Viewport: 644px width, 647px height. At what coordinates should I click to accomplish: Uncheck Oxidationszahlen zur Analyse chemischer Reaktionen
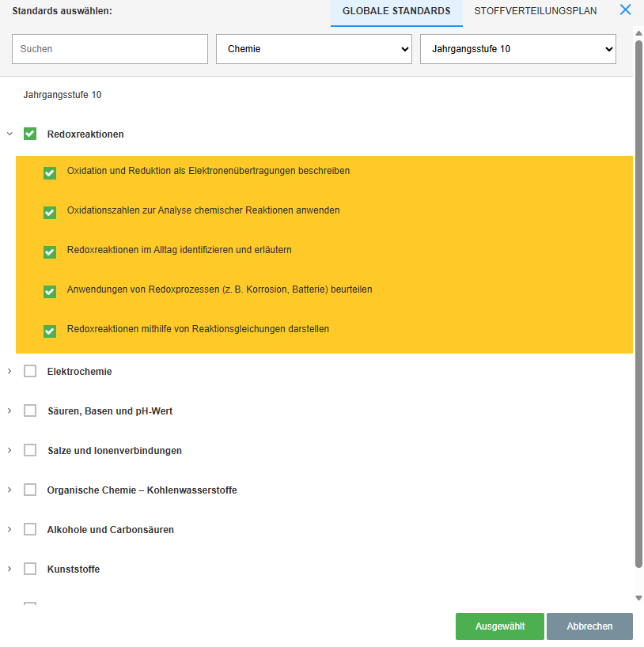[x=50, y=212]
